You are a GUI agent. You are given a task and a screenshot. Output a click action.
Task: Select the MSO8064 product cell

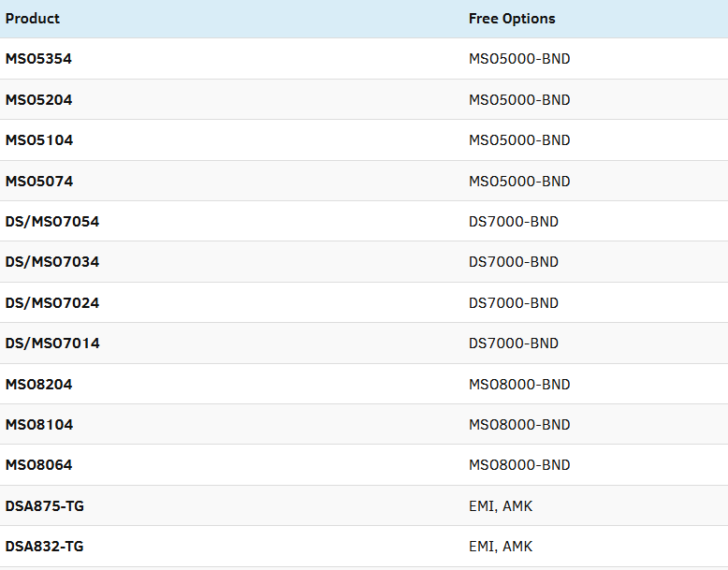38,464
